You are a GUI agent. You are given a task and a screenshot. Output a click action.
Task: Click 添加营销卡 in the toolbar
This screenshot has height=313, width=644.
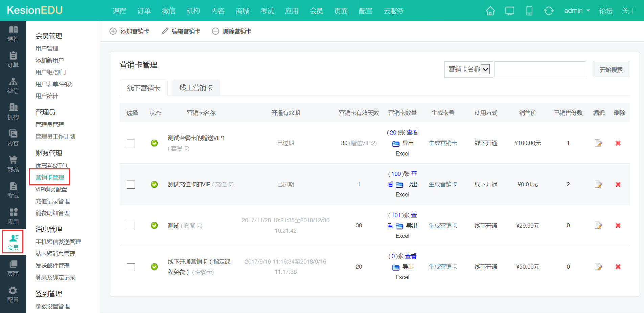pos(130,31)
